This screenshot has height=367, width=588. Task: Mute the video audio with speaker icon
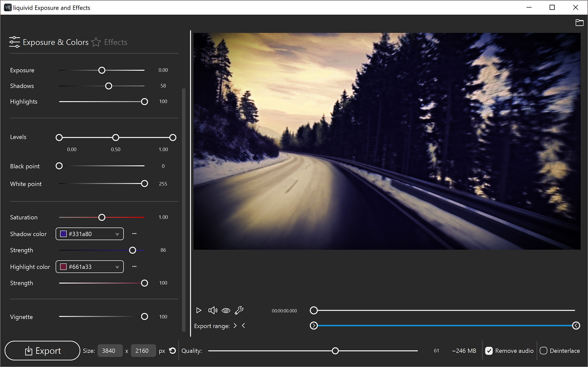(213, 310)
